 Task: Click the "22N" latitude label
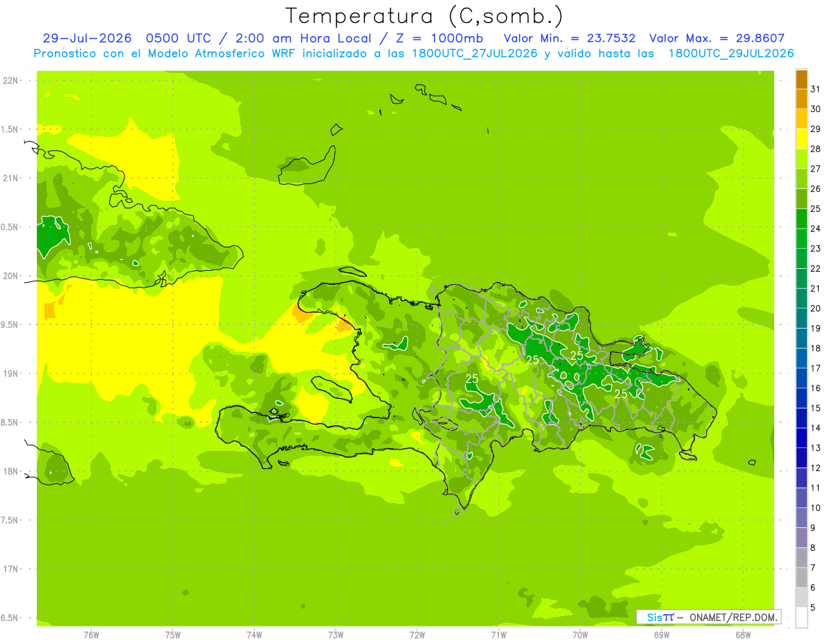coord(12,81)
